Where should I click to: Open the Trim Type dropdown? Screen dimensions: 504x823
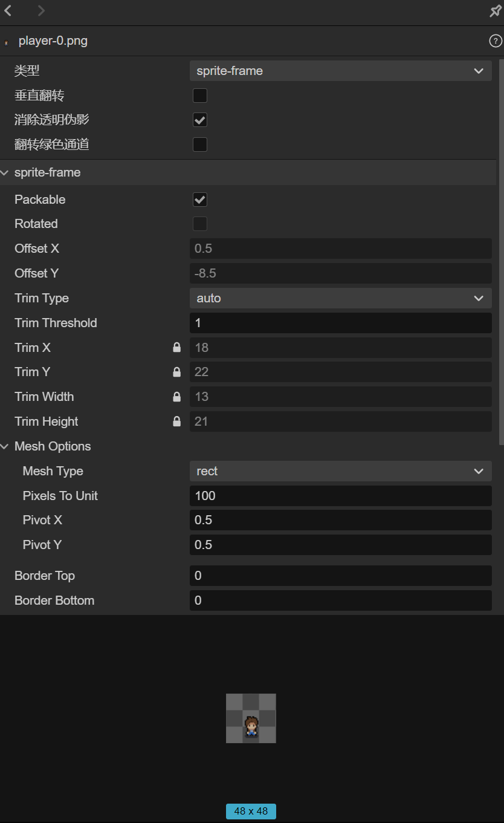click(x=340, y=298)
